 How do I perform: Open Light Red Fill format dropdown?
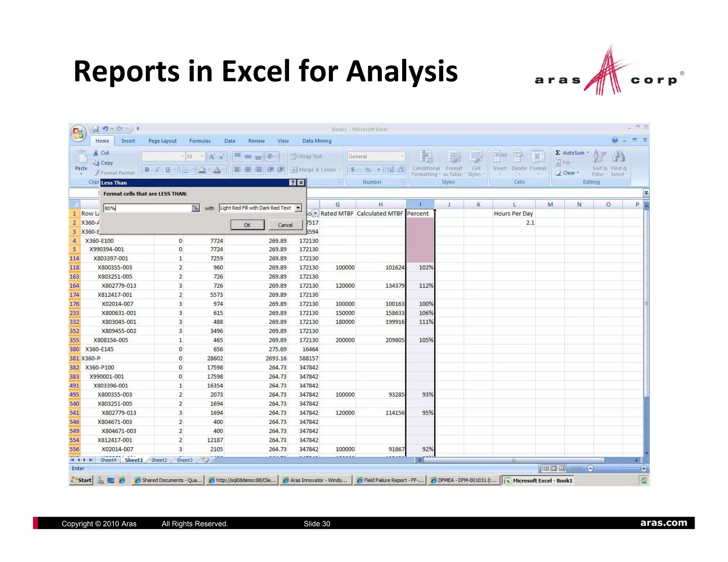298,208
